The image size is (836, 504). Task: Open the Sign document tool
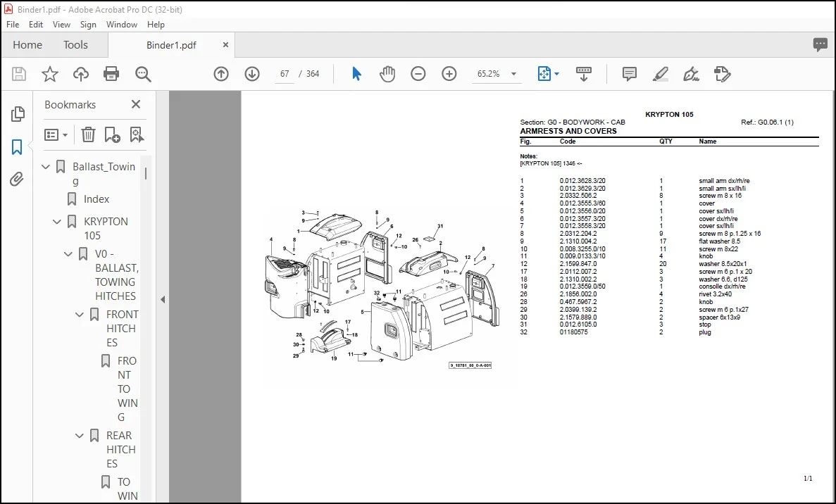click(692, 74)
